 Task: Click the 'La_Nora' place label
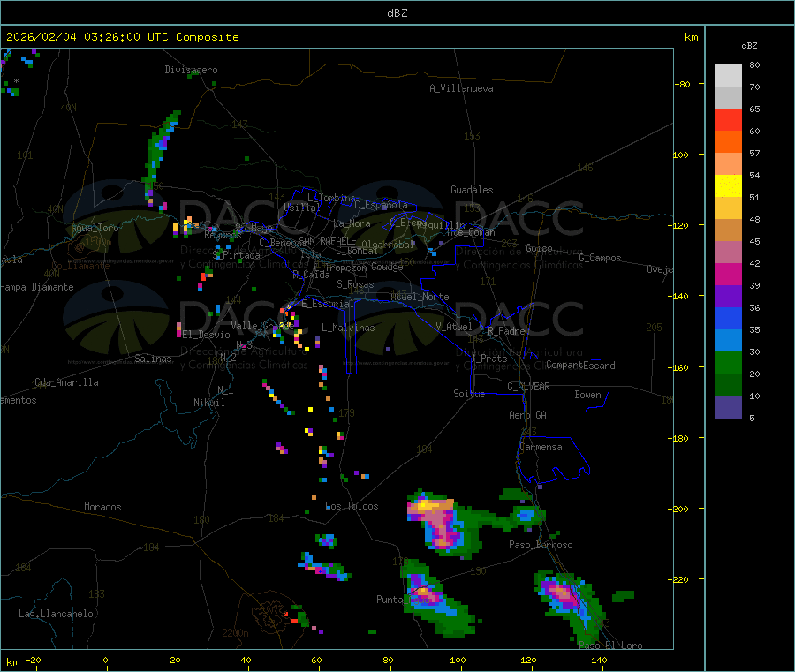352,223
